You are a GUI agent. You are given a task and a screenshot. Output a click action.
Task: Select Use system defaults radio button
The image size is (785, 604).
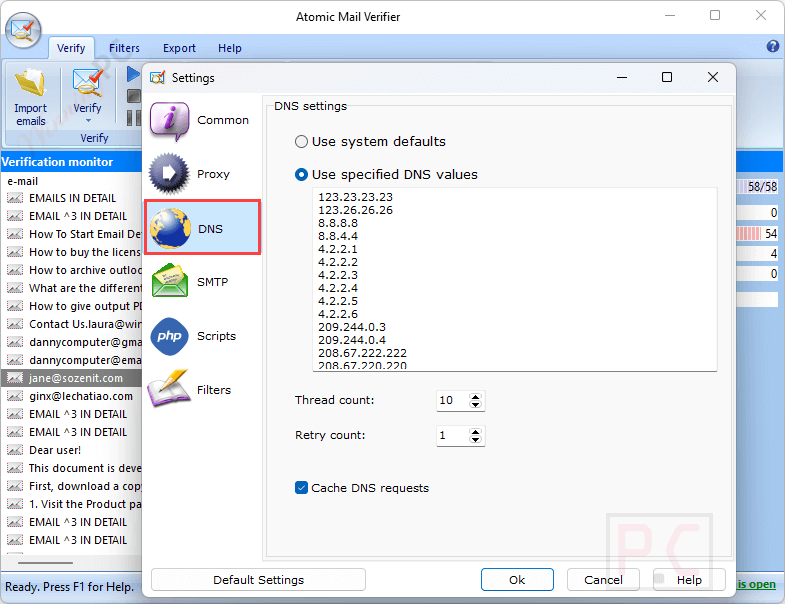[301, 142]
